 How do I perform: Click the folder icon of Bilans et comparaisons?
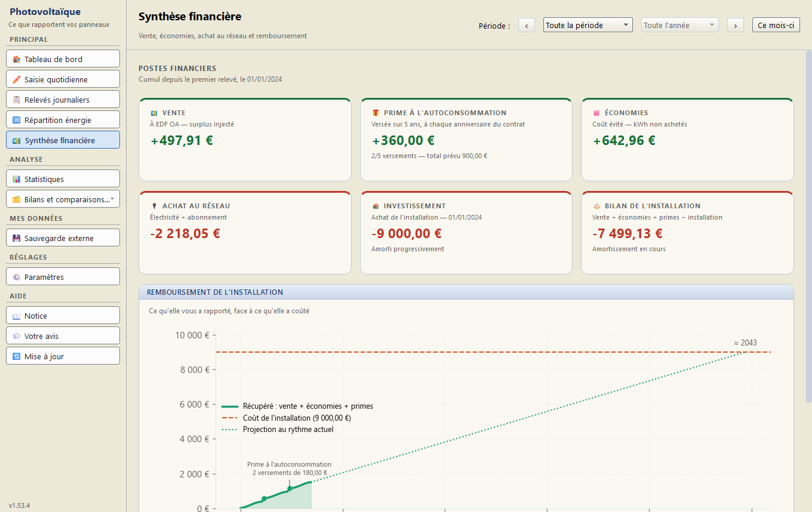[x=17, y=199]
